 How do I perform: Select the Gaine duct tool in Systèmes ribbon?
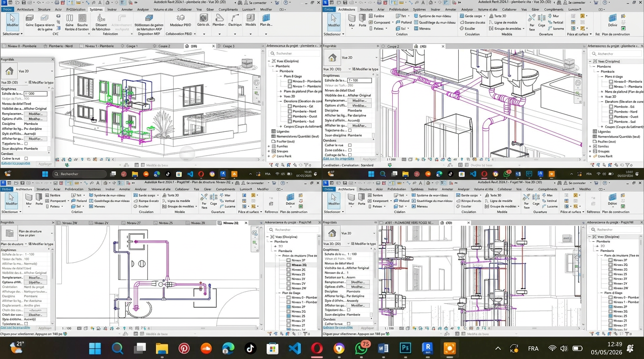pyautogui.click(x=29, y=21)
